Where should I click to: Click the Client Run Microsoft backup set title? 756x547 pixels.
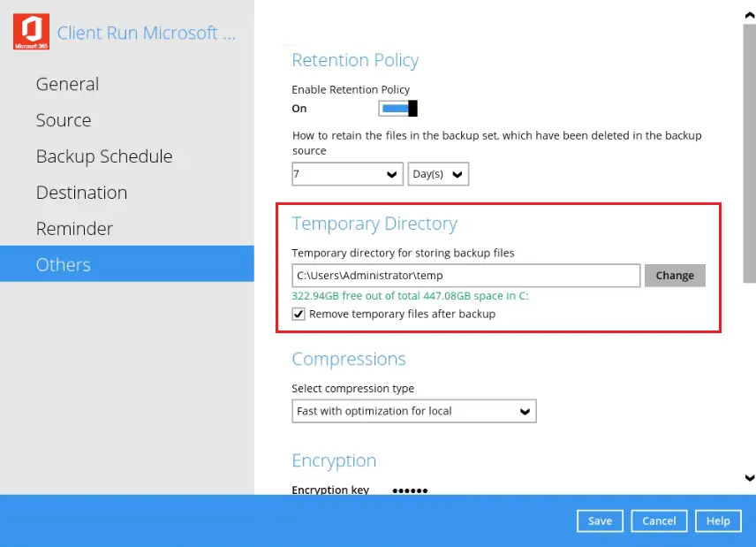click(x=147, y=33)
